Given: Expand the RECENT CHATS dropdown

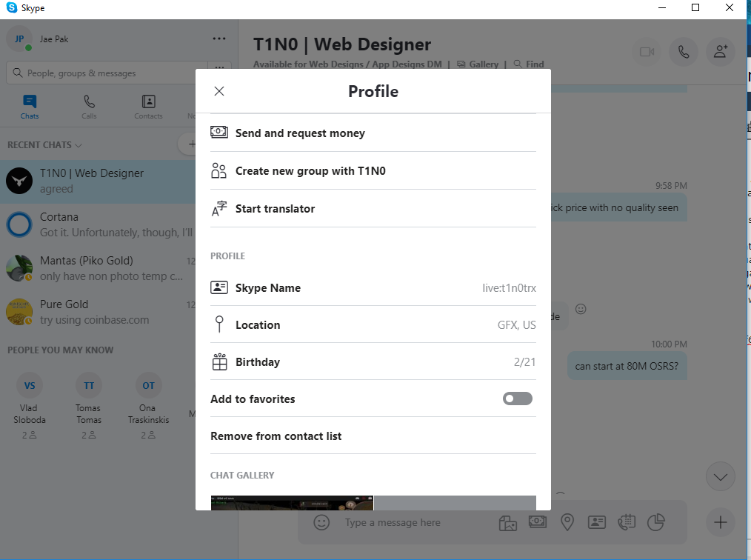Looking at the screenshot, I should [44, 144].
